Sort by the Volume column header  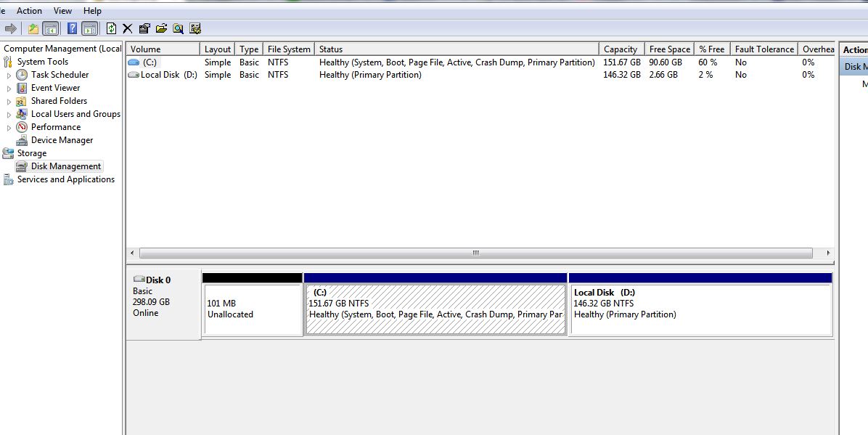tap(163, 49)
